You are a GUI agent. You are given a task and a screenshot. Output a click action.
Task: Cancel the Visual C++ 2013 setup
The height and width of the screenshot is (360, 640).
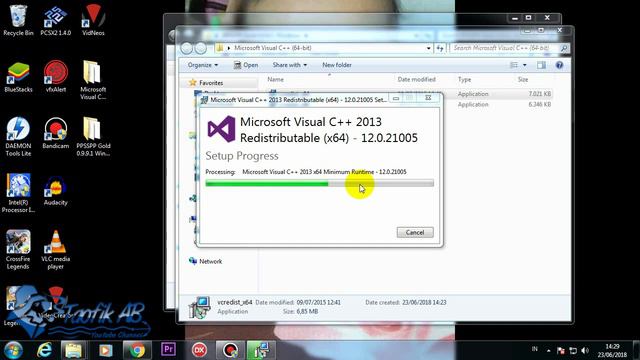[415, 232]
